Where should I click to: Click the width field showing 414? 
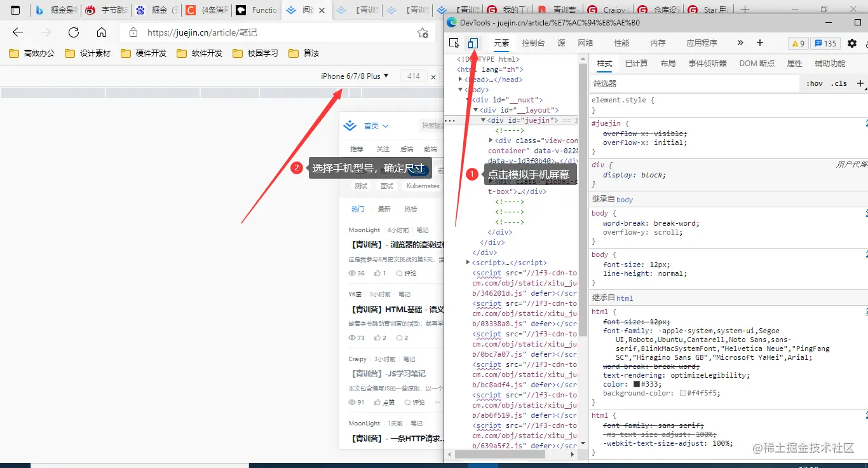pyautogui.click(x=414, y=76)
